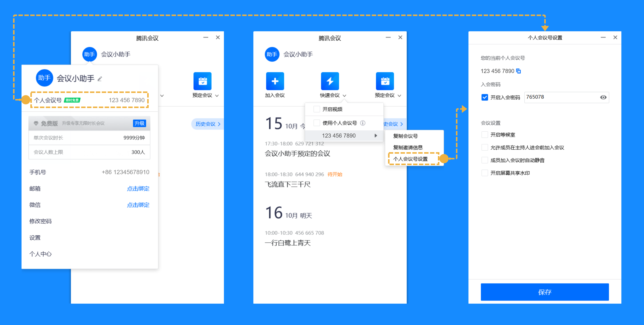This screenshot has height=325, width=644.
Task: Click the Join Meeting plus icon
Action: point(275,81)
